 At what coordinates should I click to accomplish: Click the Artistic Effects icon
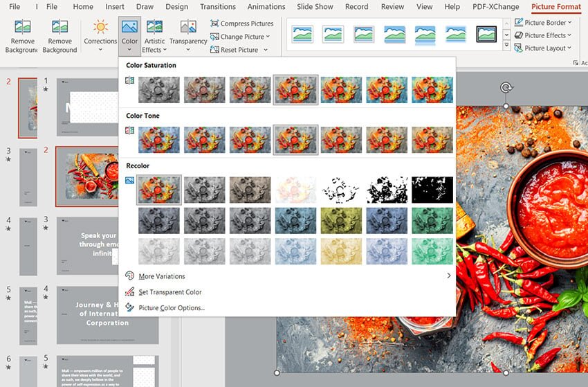pos(154,28)
